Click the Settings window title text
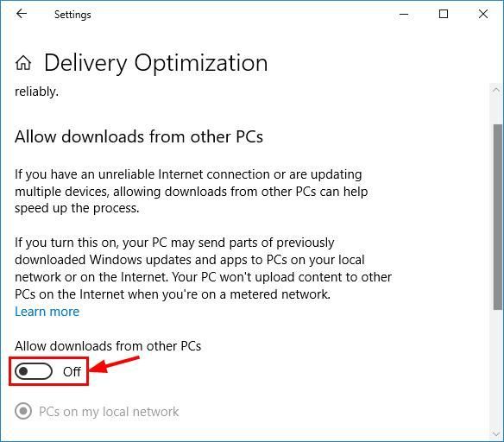This screenshot has width=504, height=442. tap(72, 15)
